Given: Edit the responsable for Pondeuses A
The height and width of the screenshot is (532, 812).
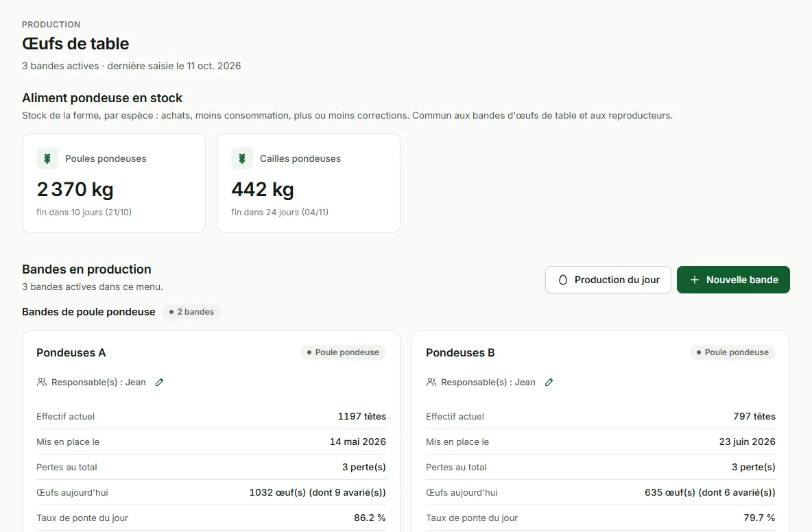Looking at the screenshot, I should point(160,383).
